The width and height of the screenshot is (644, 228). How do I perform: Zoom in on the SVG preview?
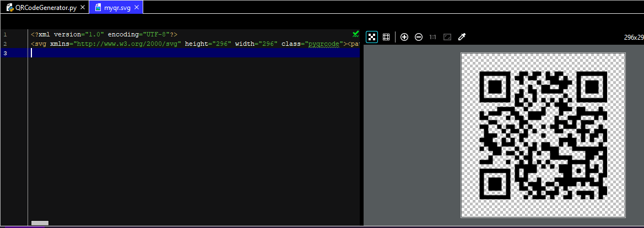tap(404, 37)
